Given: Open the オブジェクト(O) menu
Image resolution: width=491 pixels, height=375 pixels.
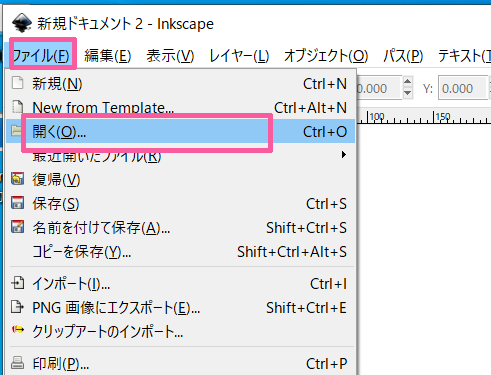Looking at the screenshot, I should (x=326, y=56).
